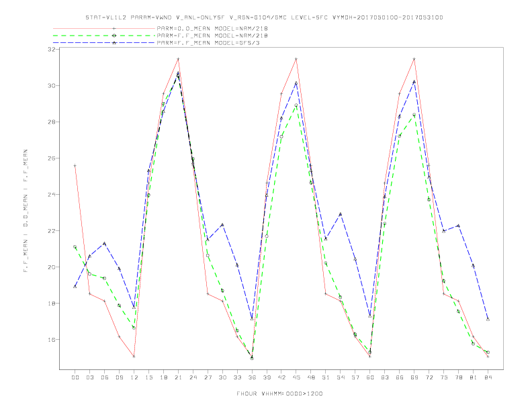This screenshot has height=411, width=532.
Task: Click the x-axis tick label 12
Action: 134,377
